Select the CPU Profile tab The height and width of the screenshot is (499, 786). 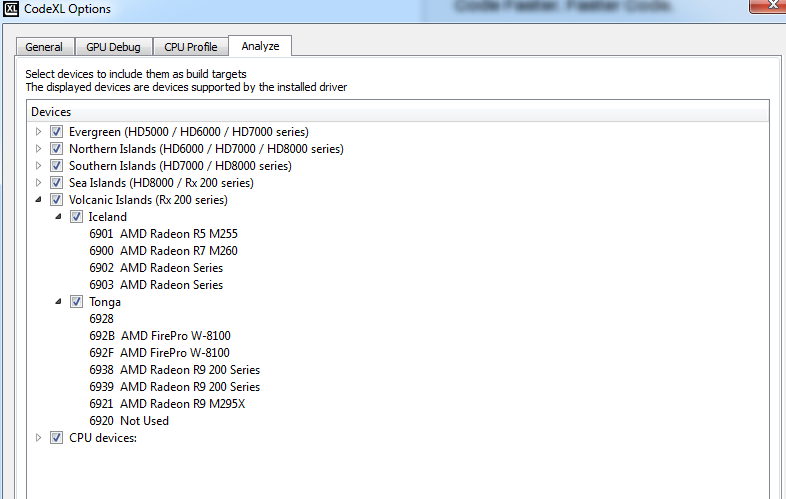click(x=190, y=47)
